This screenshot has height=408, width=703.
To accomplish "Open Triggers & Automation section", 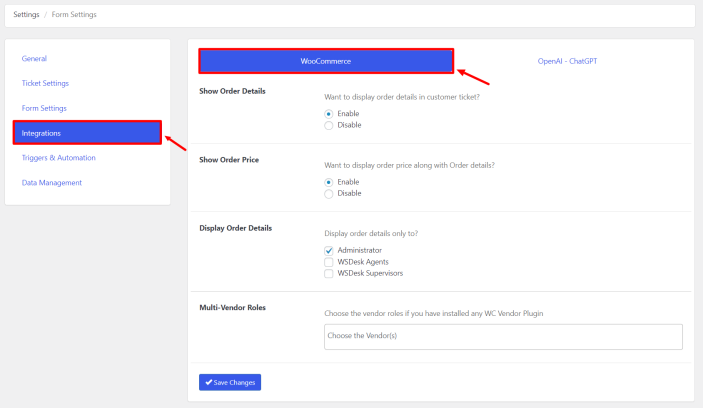I will coord(59,158).
